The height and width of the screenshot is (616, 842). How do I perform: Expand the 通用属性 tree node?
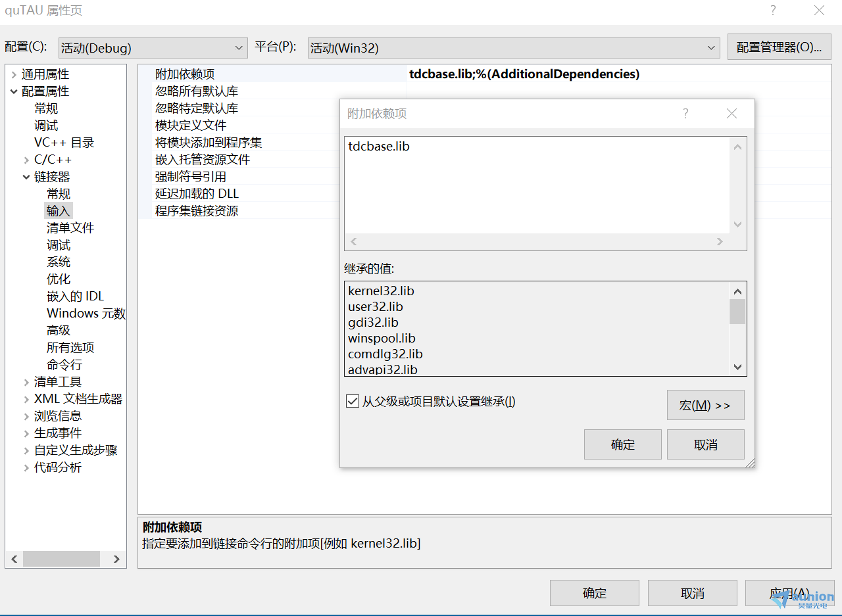coord(14,74)
